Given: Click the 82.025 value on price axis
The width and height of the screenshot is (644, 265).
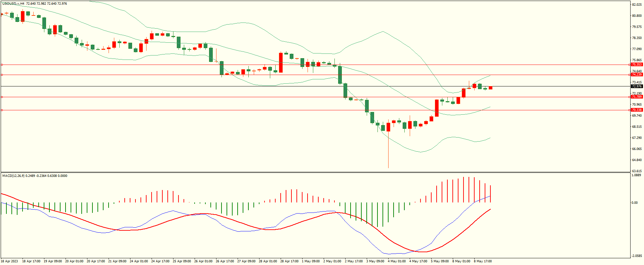Looking at the screenshot, I should [637, 5].
